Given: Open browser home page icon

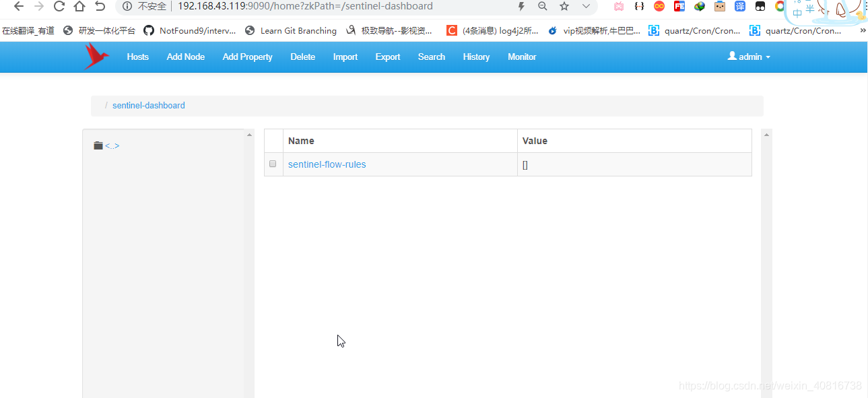Looking at the screenshot, I should [x=79, y=6].
